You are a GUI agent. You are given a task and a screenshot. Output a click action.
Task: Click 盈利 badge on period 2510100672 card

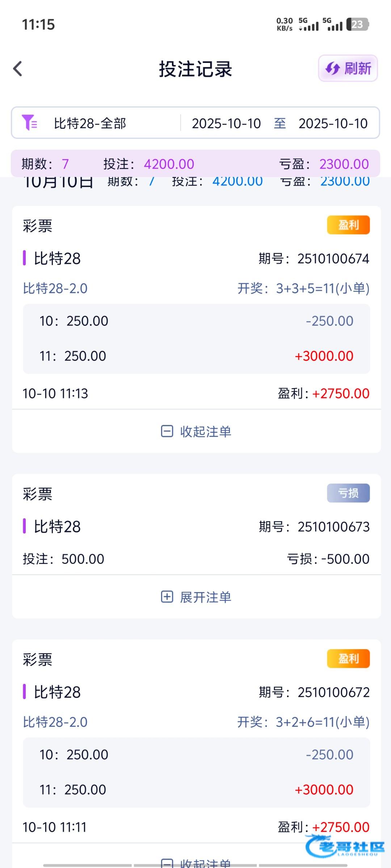pyautogui.click(x=348, y=659)
